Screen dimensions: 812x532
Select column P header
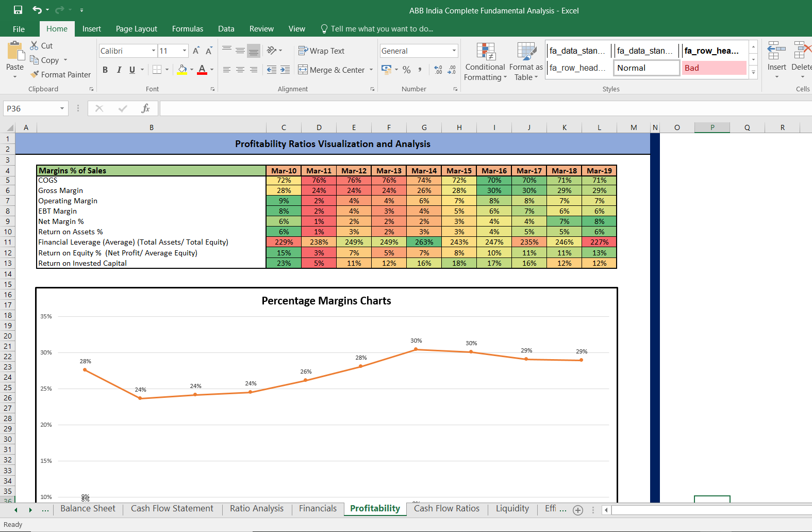point(712,127)
